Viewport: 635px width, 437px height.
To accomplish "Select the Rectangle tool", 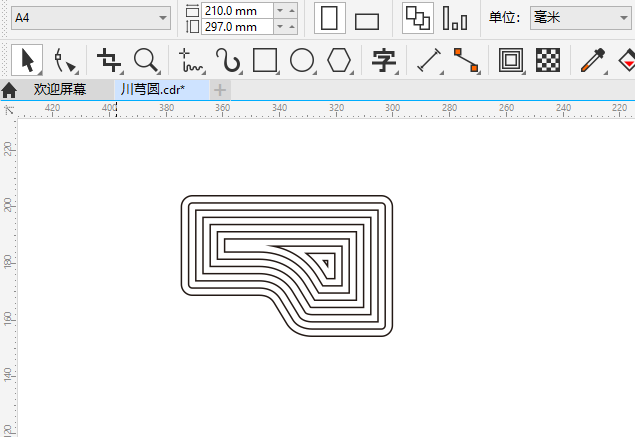I will point(265,60).
